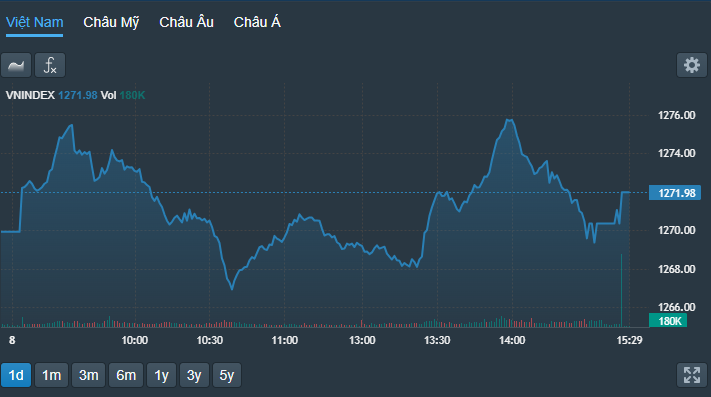Click the tall volume bar near 15:29
The image size is (711, 397).
(621, 290)
